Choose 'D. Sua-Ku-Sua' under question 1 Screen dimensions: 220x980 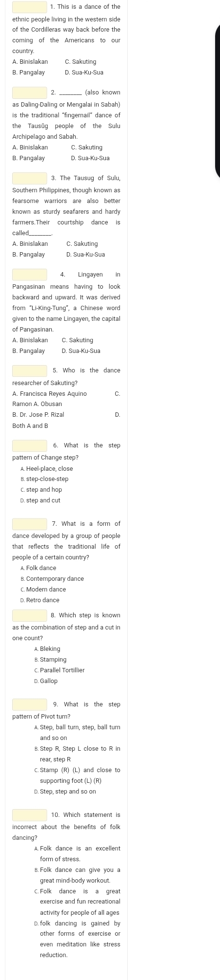click(84, 73)
